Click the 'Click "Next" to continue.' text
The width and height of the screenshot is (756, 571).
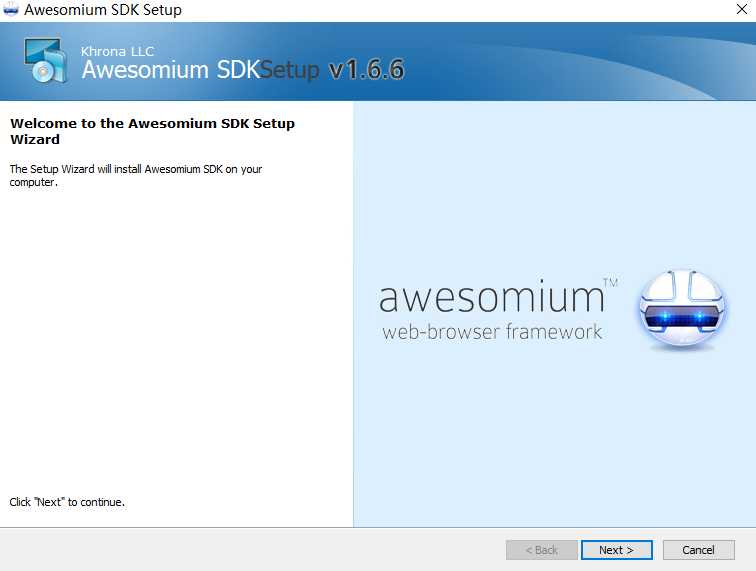point(67,502)
